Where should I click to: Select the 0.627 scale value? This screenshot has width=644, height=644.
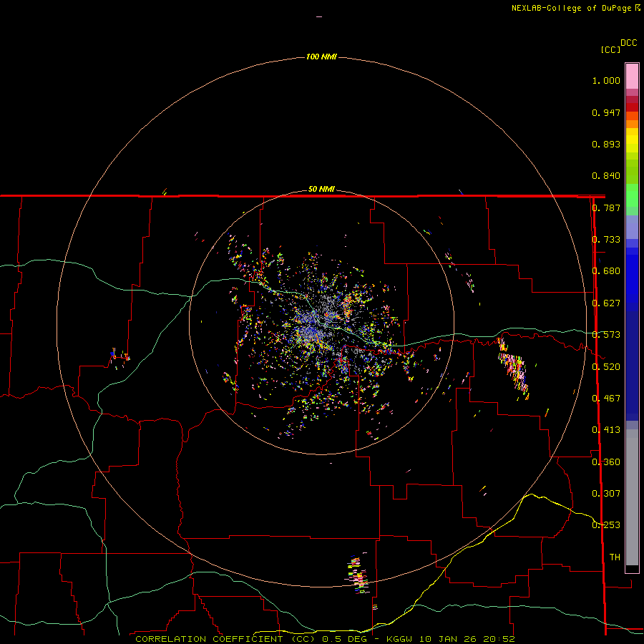(x=606, y=303)
